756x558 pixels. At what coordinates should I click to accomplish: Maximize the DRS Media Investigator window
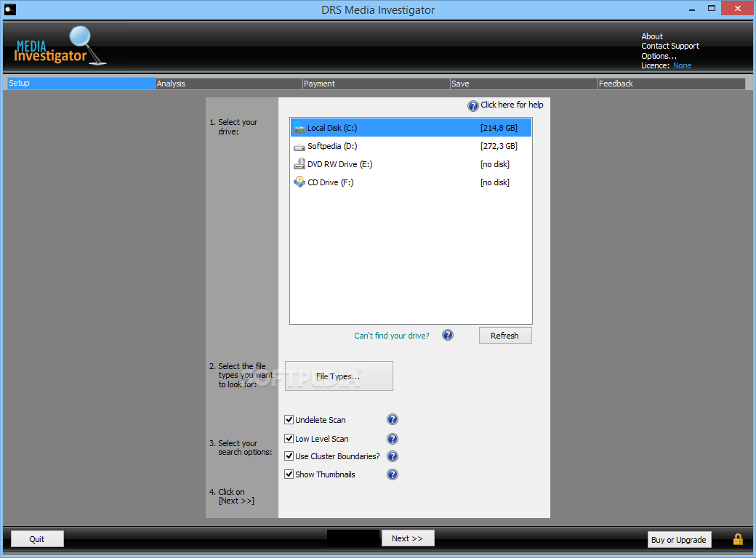712,9
